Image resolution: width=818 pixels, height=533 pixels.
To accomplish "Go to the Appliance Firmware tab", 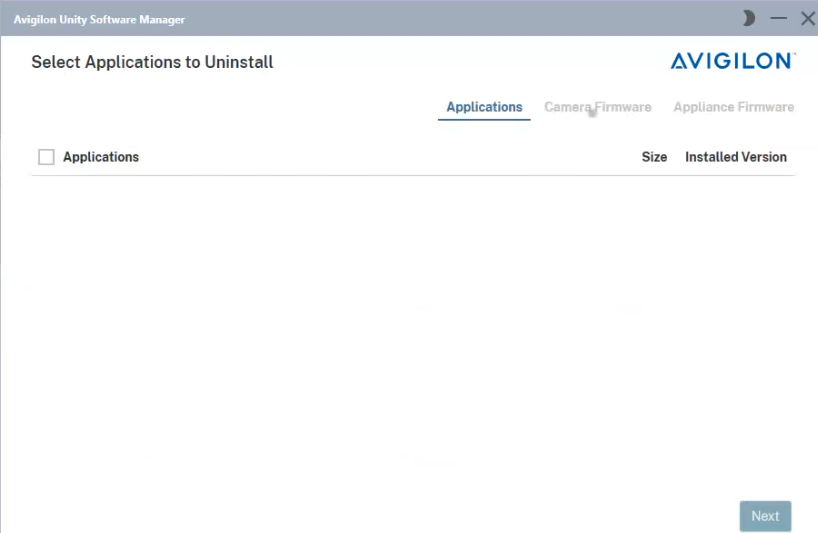I will [733, 107].
